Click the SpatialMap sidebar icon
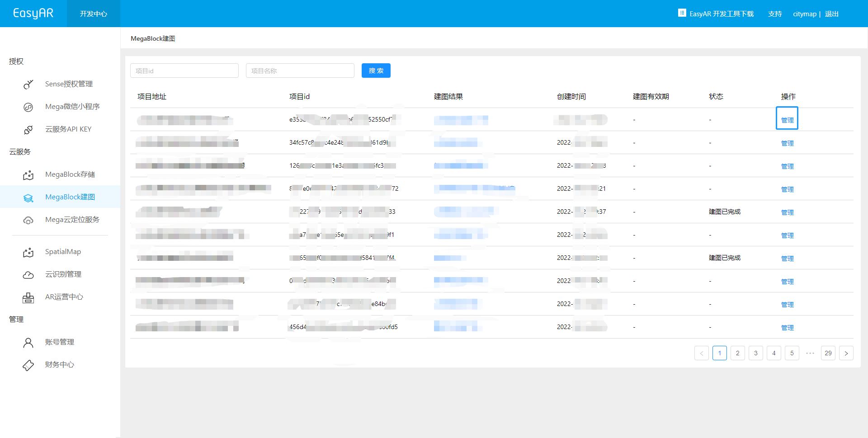 (28, 252)
